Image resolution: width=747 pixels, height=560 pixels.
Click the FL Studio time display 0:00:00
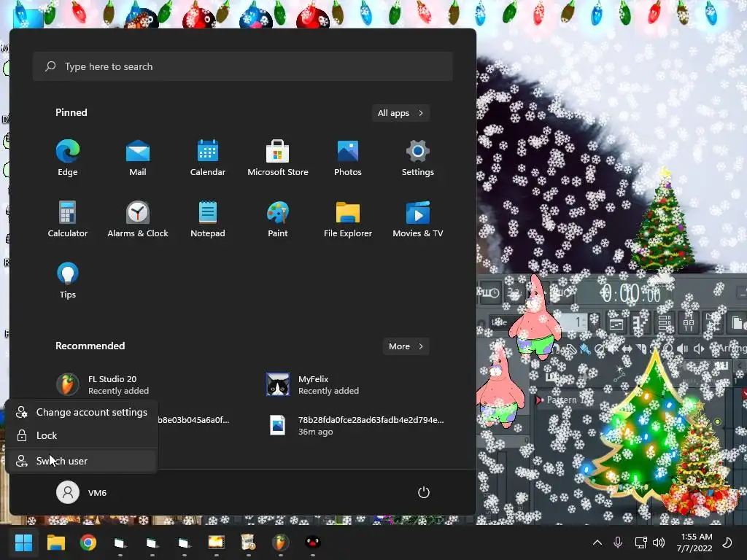click(x=630, y=293)
